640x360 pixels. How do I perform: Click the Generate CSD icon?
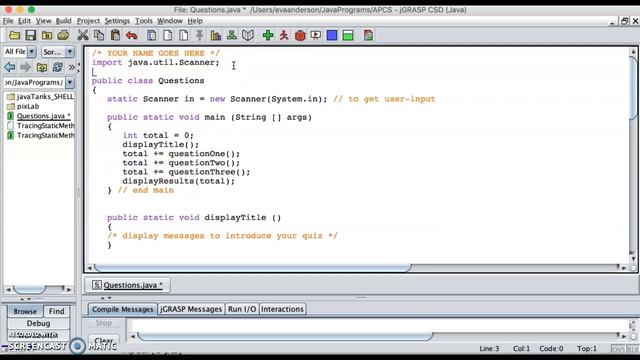151,36
